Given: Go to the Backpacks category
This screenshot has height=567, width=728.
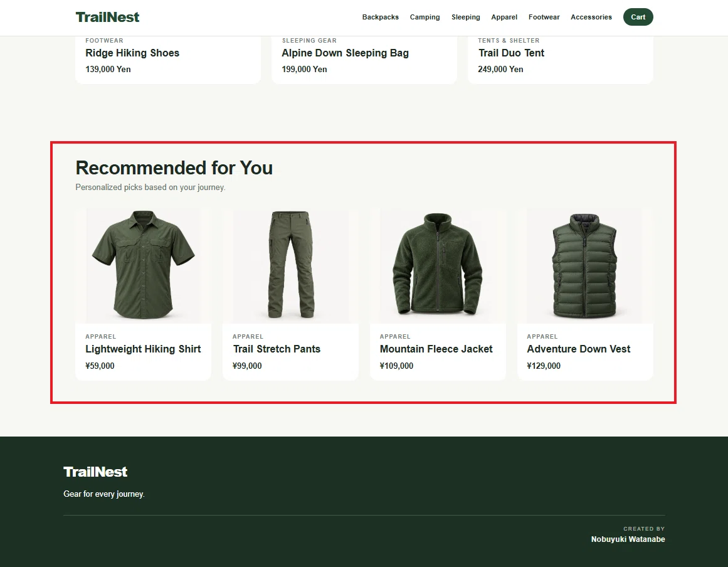Looking at the screenshot, I should 380,17.
